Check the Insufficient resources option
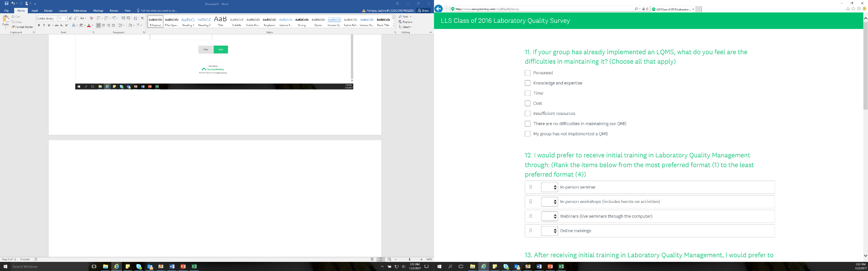The image size is (868, 271). tap(528, 113)
